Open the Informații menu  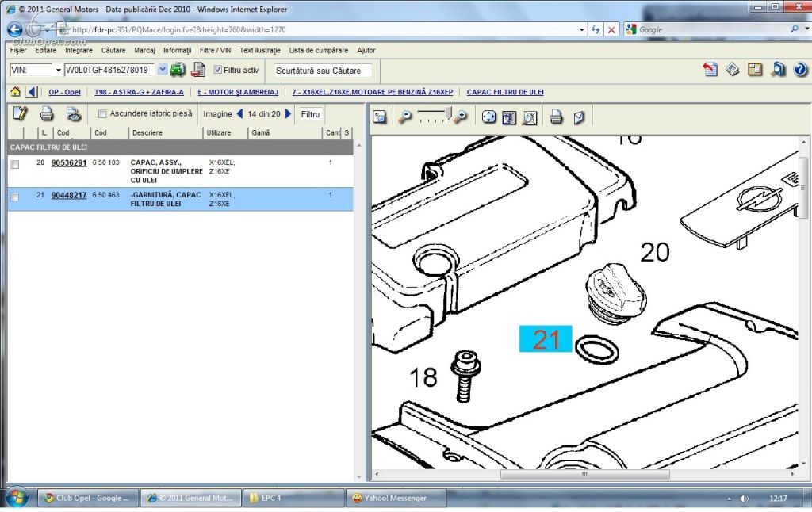click(x=177, y=50)
